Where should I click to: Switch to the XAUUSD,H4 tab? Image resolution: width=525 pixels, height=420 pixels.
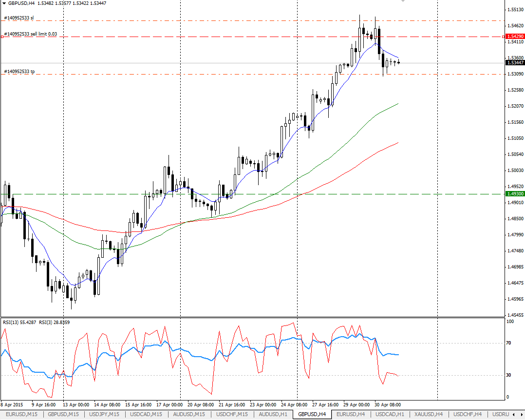point(429,414)
